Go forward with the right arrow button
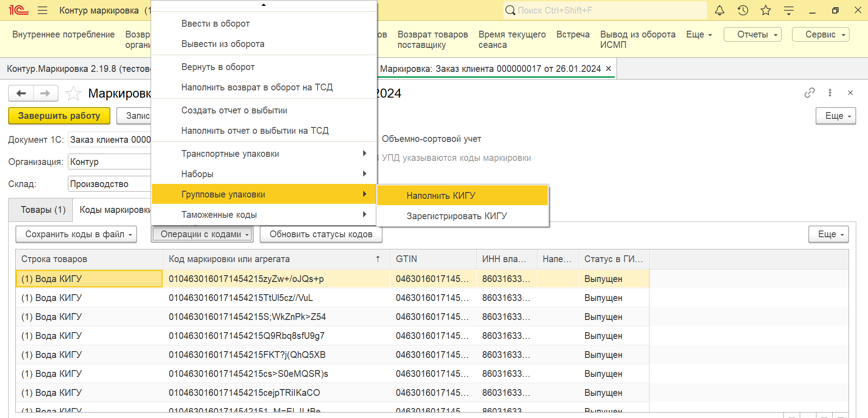 point(45,93)
